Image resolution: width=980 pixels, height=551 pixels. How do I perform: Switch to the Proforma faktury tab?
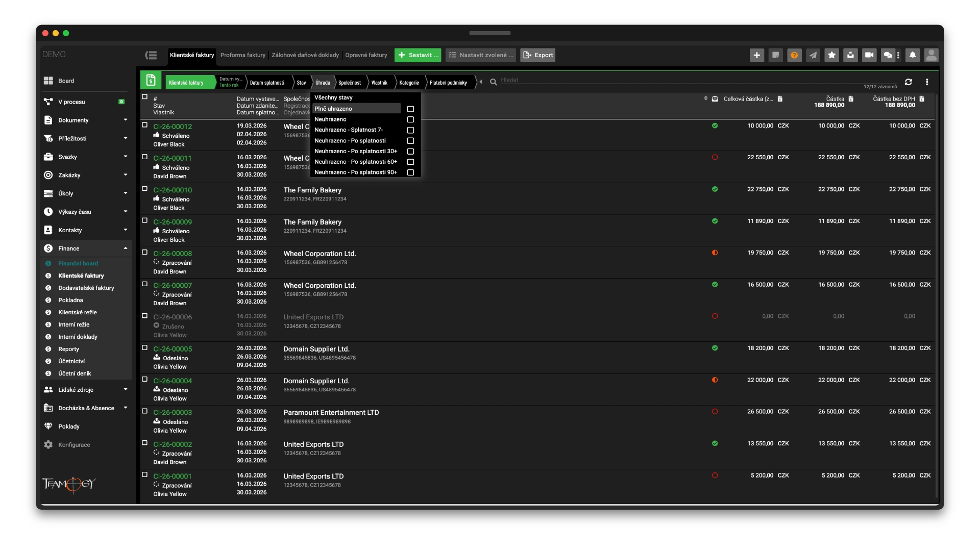(x=243, y=55)
